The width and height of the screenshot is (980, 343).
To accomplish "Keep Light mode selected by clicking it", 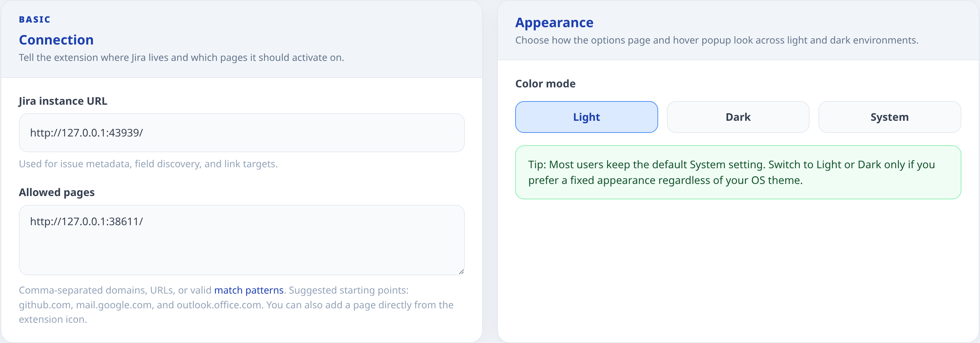I will 586,117.
